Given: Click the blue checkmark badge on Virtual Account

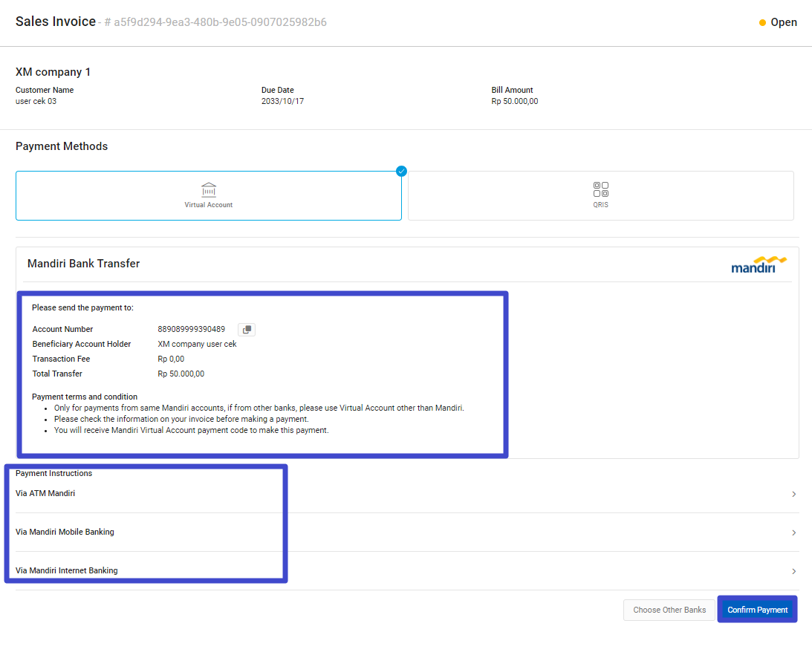Looking at the screenshot, I should pos(401,172).
